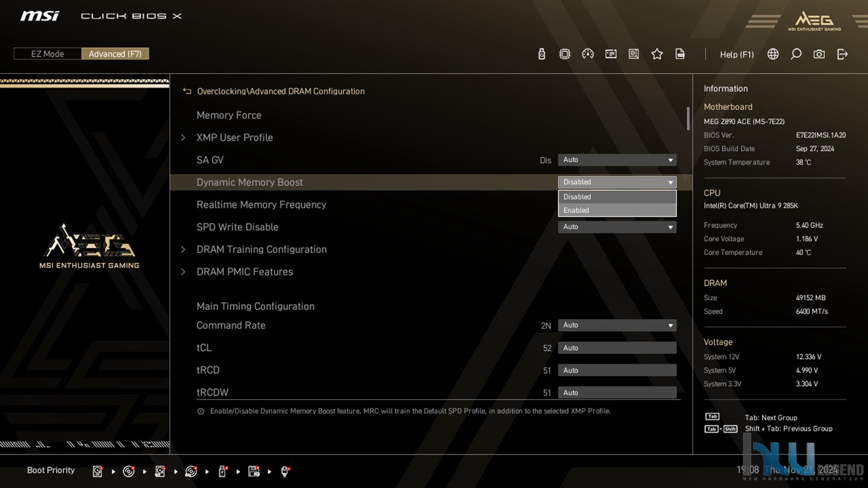Image resolution: width=868 pixels, height=488 pixels.
Task: Click the MSI logo at top left
Action: click(40, 16)
